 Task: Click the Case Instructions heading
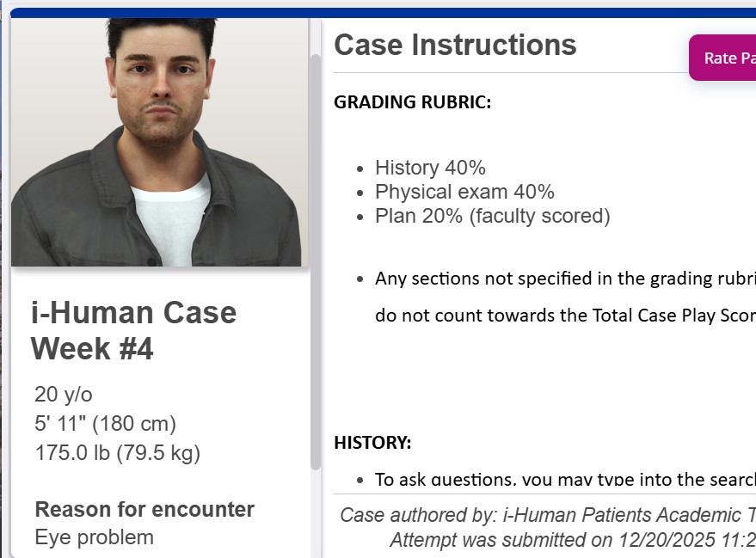455,45
